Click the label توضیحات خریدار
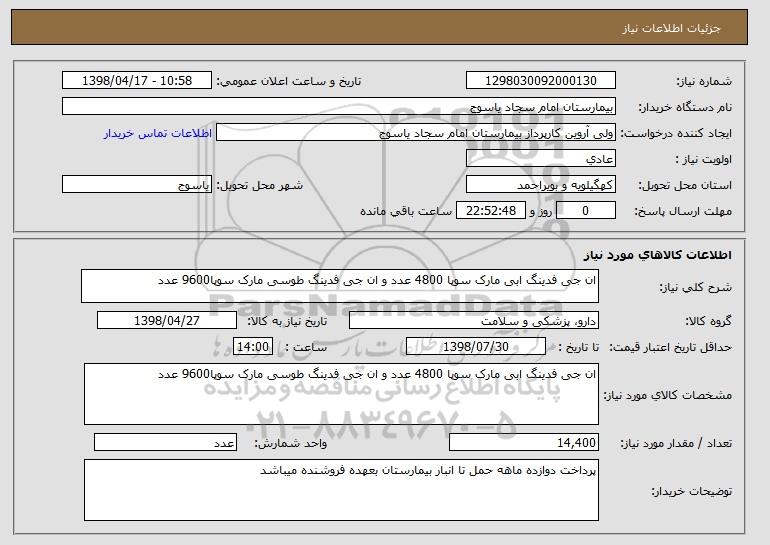 pos(691,491)
